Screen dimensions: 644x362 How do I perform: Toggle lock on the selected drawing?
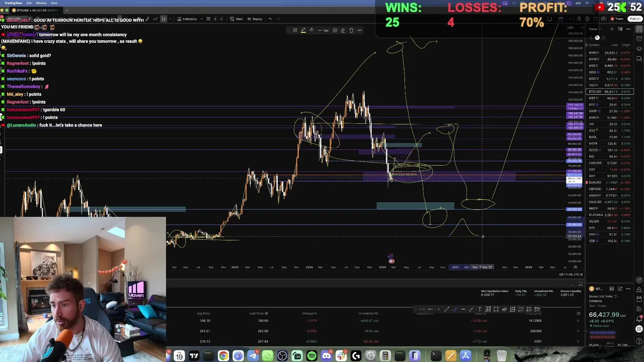pyautogui.click(x=343, y=30)
